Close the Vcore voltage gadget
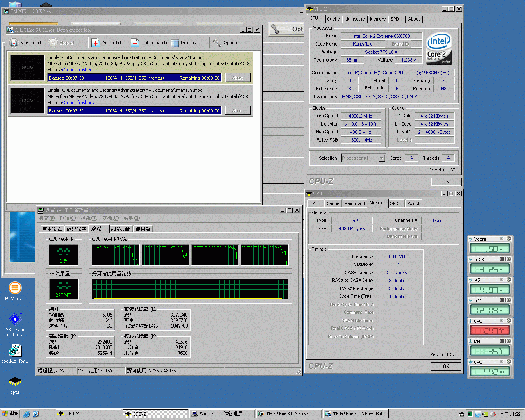 (x=509, y=239)
